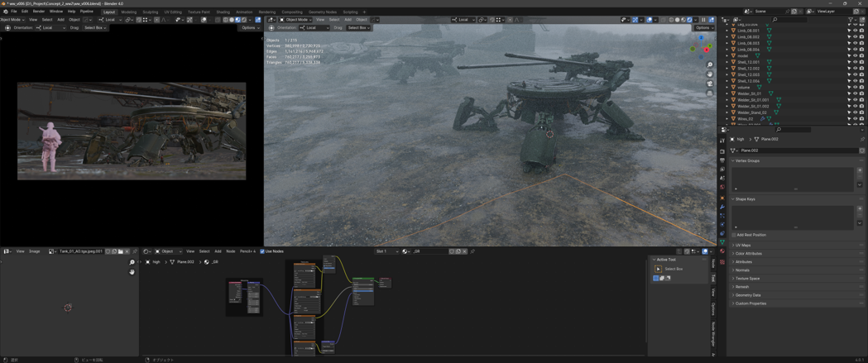Click the Z axis on navigation gizmo
Image resolution: width=868 pixels, height=363 pixels.
tap(702, 38)
